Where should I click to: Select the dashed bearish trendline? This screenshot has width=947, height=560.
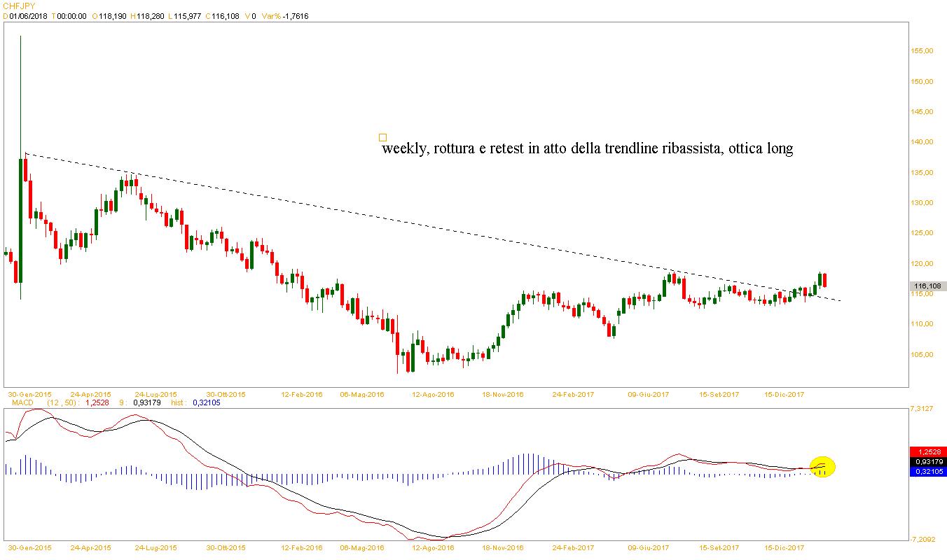point(420,225)
